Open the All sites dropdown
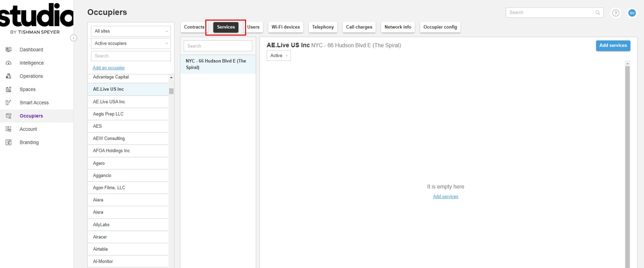The width and height of the screenshot is (644, 268). click(x=131, y=31)
